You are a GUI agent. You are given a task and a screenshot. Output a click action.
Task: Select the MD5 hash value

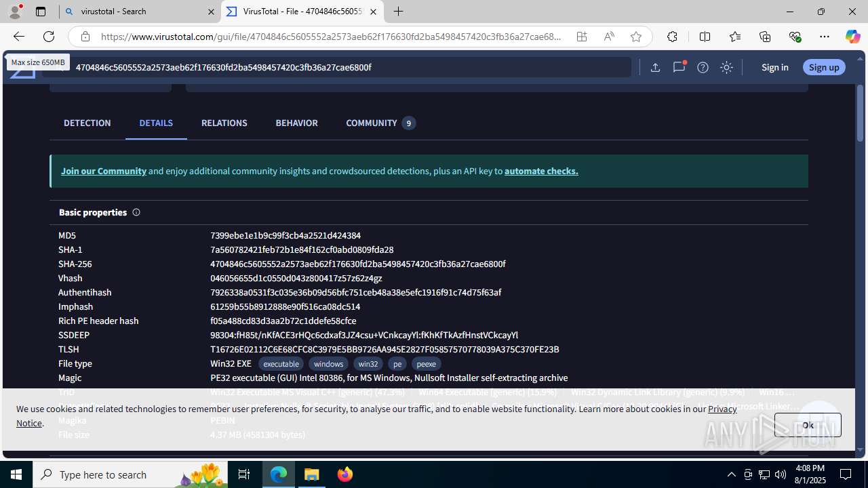[285, 235]
